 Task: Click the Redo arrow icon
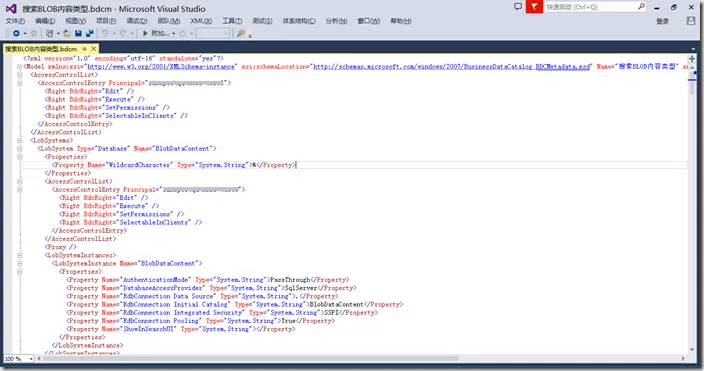(123, 33)
